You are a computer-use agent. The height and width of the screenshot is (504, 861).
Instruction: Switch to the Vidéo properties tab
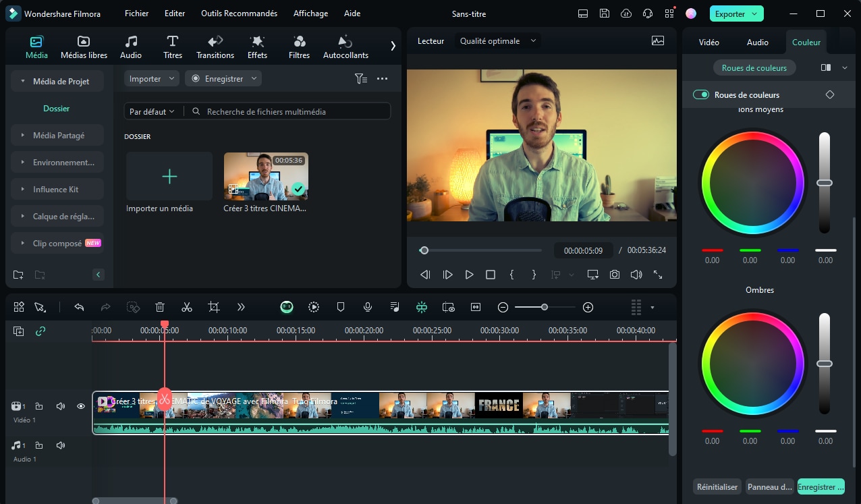pyautogui.click(x=709, y=42)
